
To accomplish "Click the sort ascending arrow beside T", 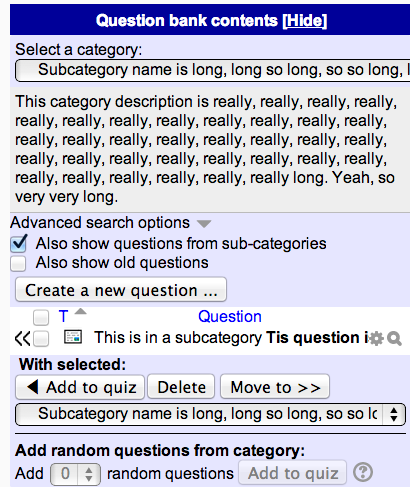I will click(80, 312).
